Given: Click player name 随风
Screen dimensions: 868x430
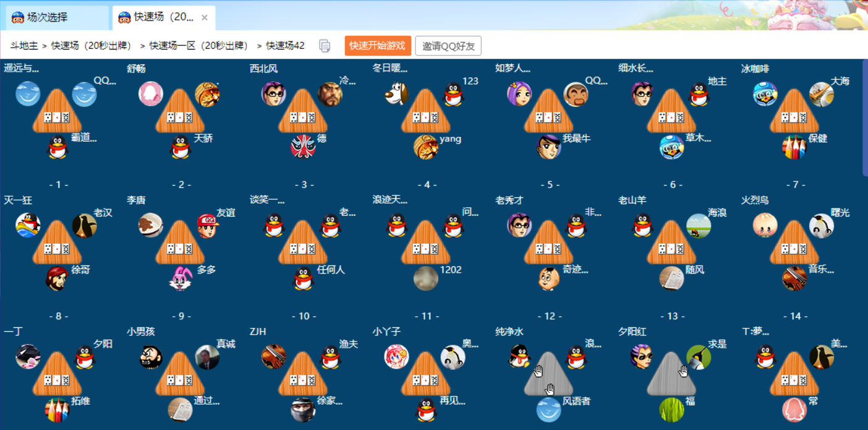Looking at the screenshot, I should (x=695, y=270).
